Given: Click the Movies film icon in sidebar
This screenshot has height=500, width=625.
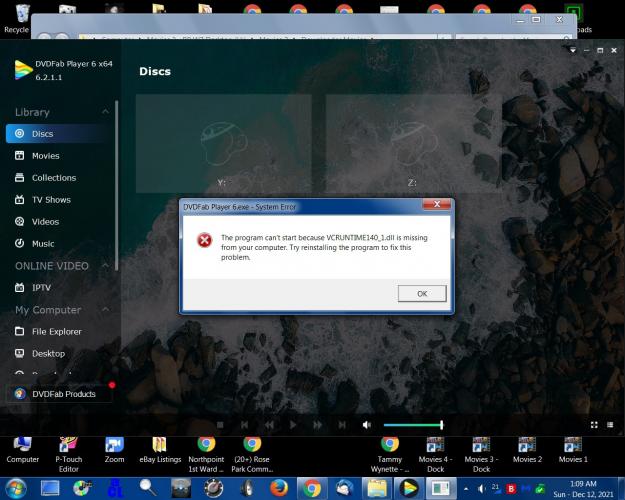Looking at the screenshot, I should point(19,155).
